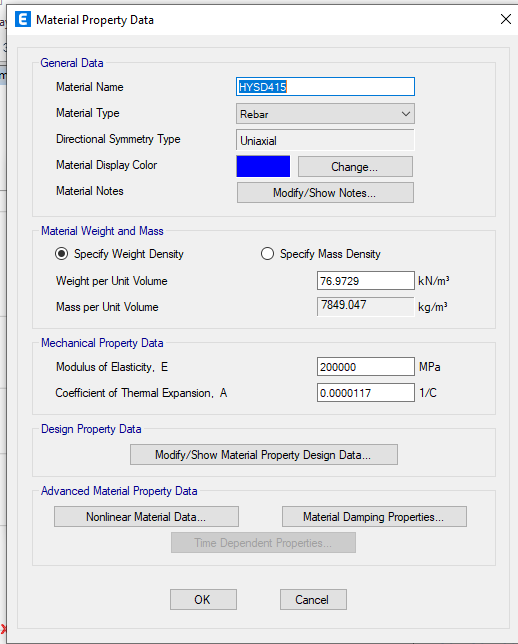Select Specify Mass Density radio button
Image resolution: width=518 pixels, height=644 pixels.
tap(267, 254)
